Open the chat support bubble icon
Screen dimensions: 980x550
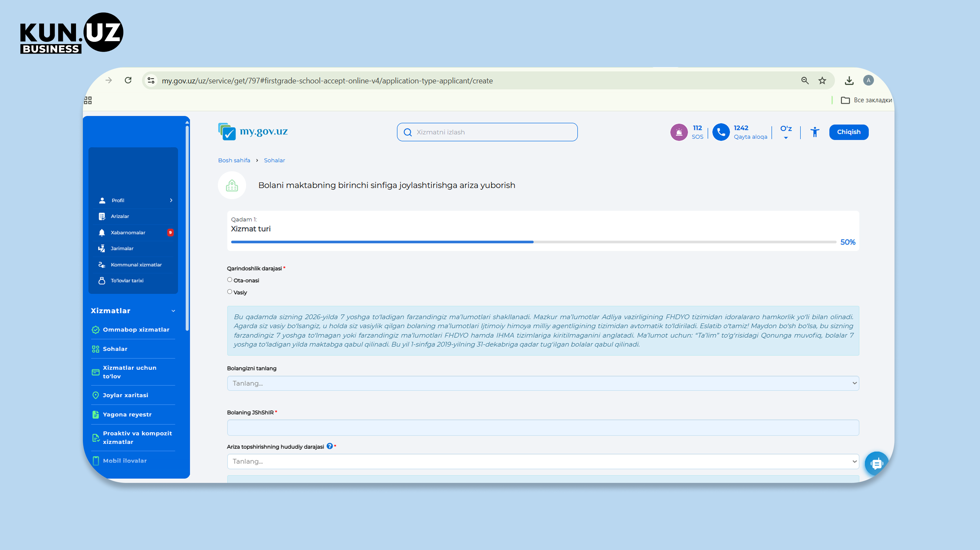coord(876,463)
